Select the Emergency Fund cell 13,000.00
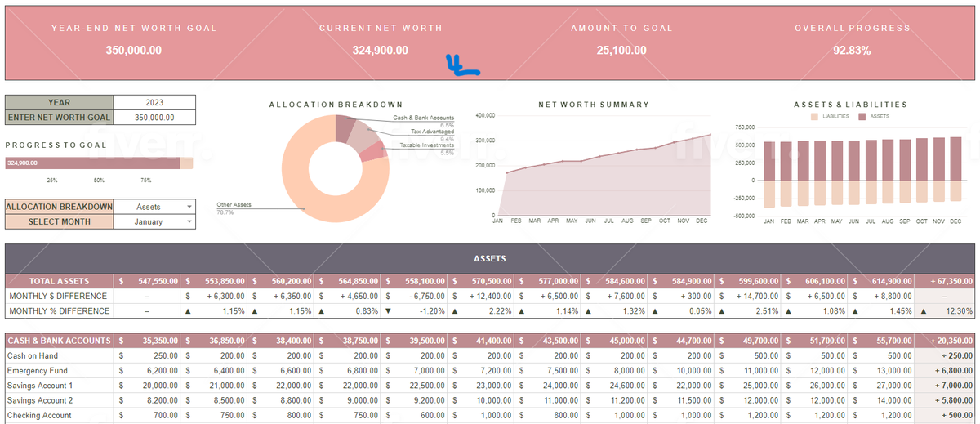 (x=881, y=371)
